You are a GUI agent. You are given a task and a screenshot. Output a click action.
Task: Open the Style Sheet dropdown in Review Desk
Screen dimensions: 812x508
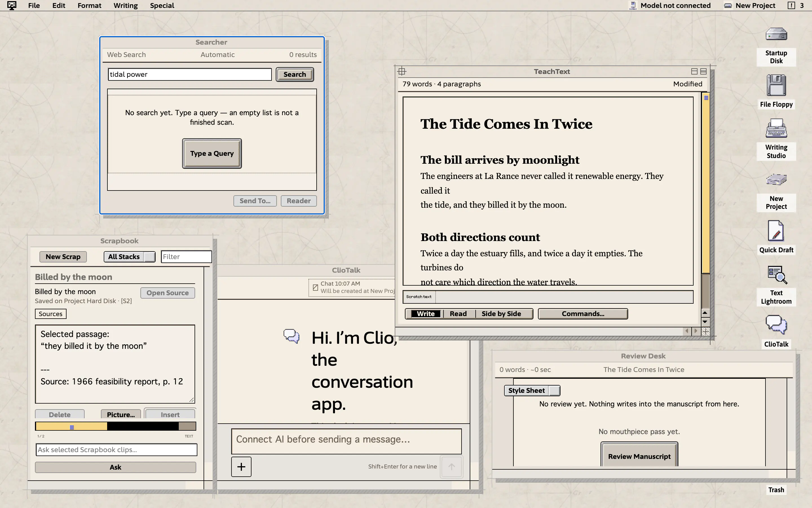click(532, 390)
